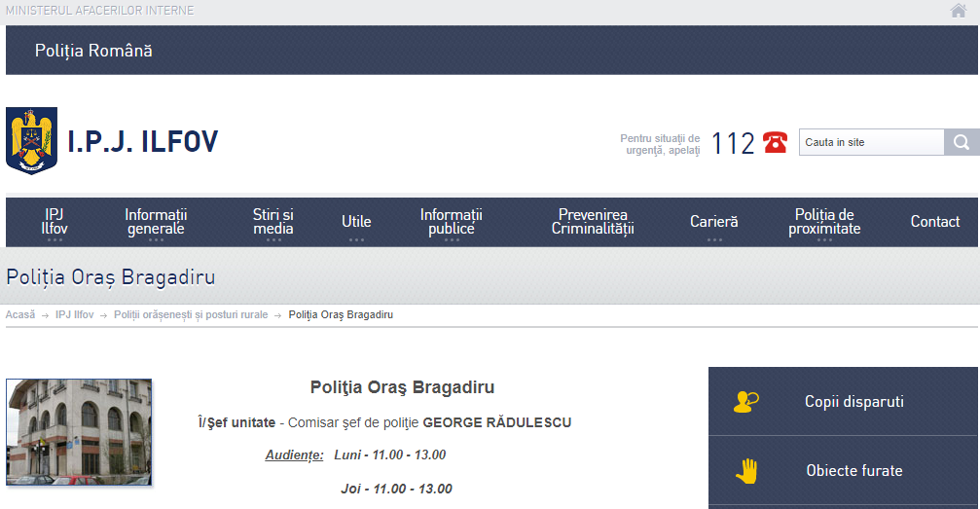Open the Contact page
Image resolution: width=980 pixels, height=509 pixels.
(x=934, y=221)
